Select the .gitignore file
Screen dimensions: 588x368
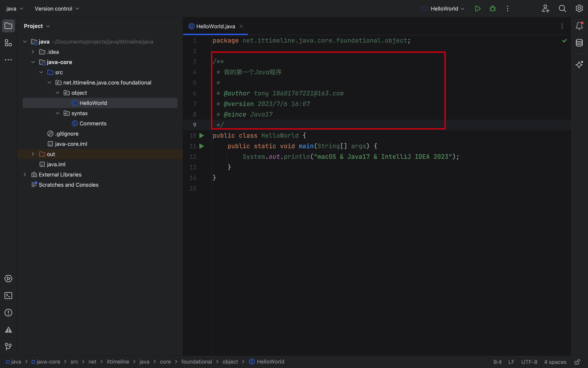tap(63, 134)
